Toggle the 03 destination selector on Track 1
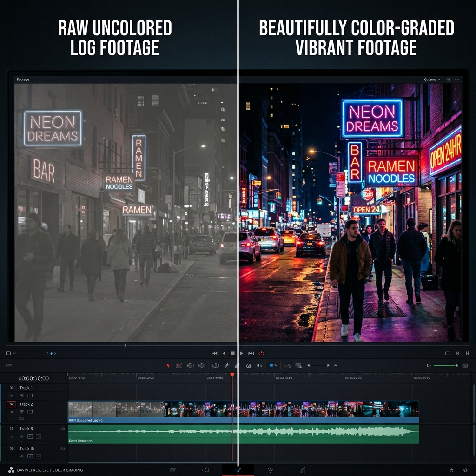Image resolution: width=476 pixels, height=476 pixels. [12, 388]
